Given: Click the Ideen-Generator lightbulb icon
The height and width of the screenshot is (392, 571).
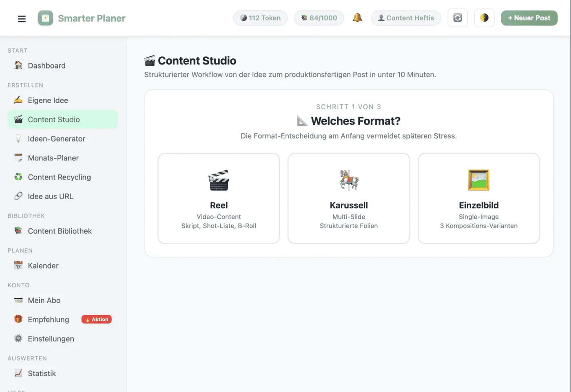Looking at the screenshot, I should pyautogui.click(x=18, y=138).
